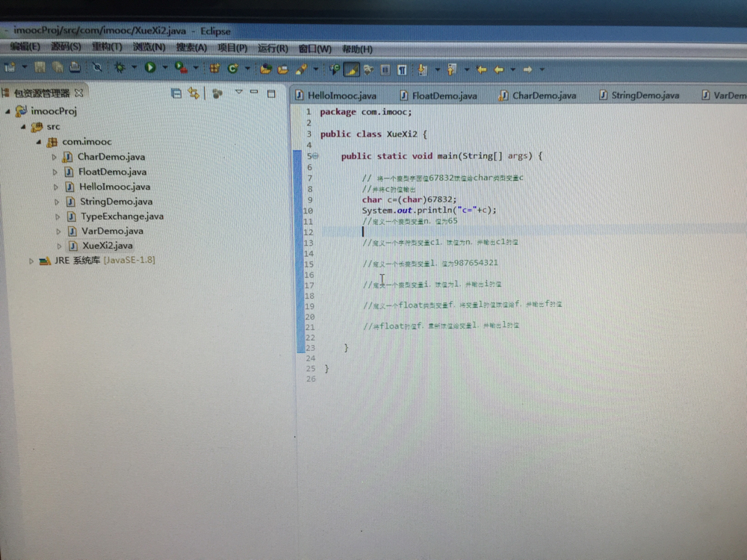Select TypeExchange.java in the package explorer
This screenshot has height=560, width=747.
coord(122,216)
